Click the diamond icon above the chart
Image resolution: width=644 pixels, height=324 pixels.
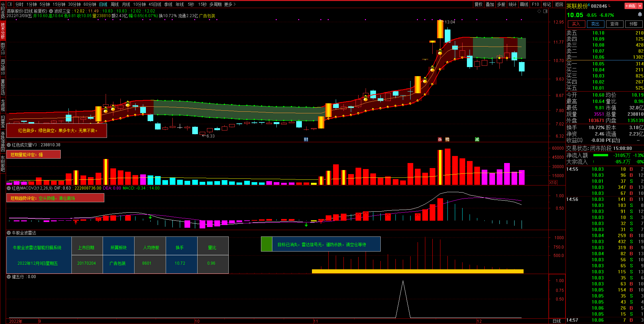(539, 11)
